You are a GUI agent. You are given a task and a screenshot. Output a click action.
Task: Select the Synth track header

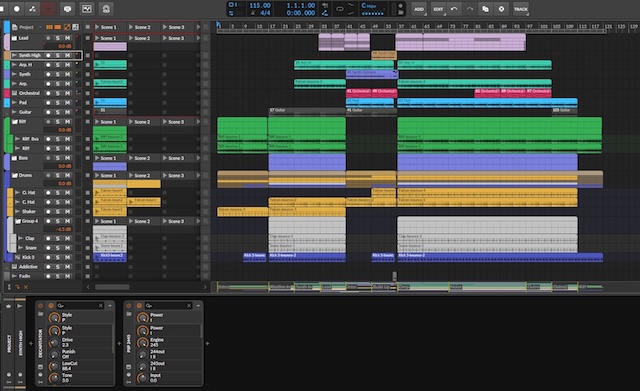point(25,74)
